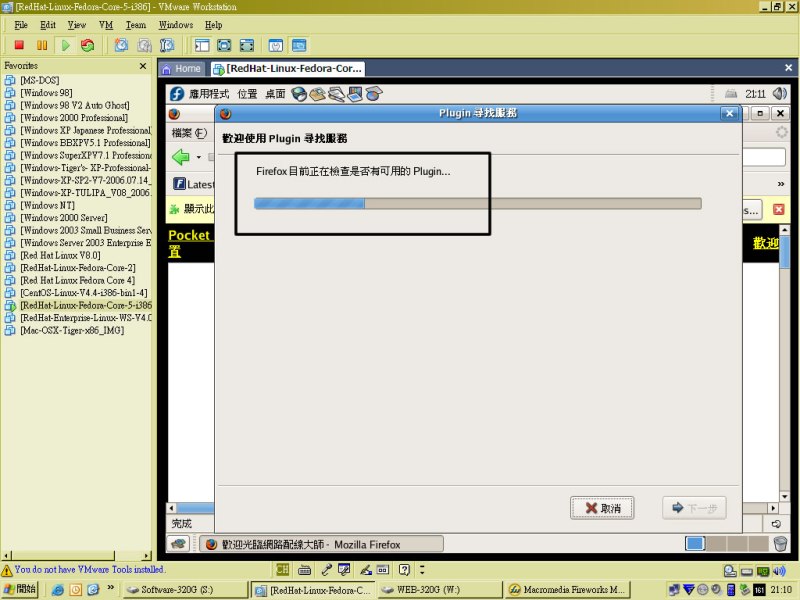Switch to the Home tab

pos(182,69)
